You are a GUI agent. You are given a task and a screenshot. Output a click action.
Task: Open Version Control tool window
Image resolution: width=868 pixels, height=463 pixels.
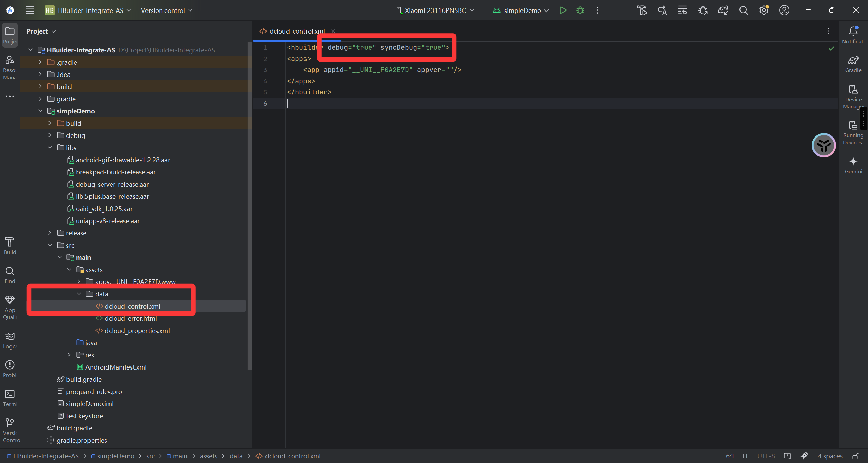10,430
